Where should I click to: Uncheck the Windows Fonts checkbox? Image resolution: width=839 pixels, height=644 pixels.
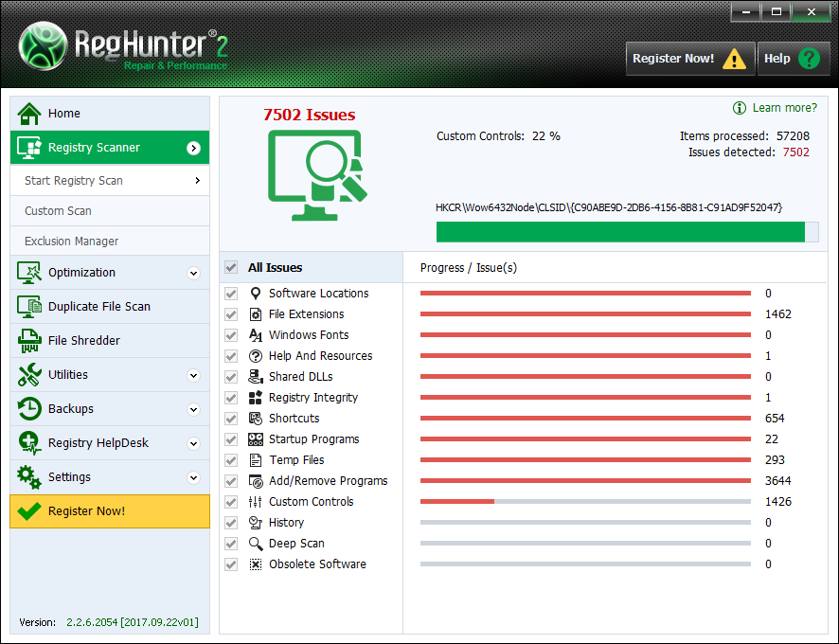pyautogui.click(x=231, y=335)
